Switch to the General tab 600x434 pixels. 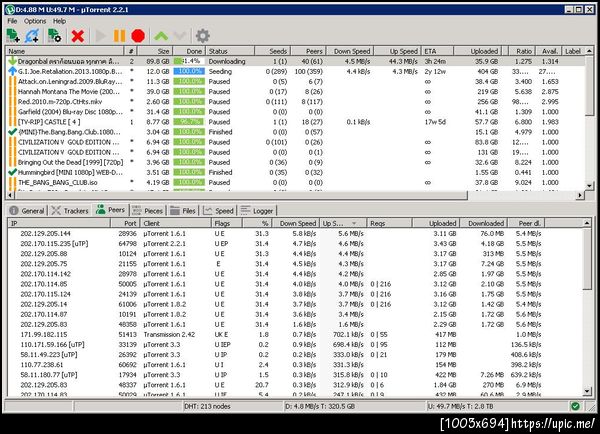point(27,210)
